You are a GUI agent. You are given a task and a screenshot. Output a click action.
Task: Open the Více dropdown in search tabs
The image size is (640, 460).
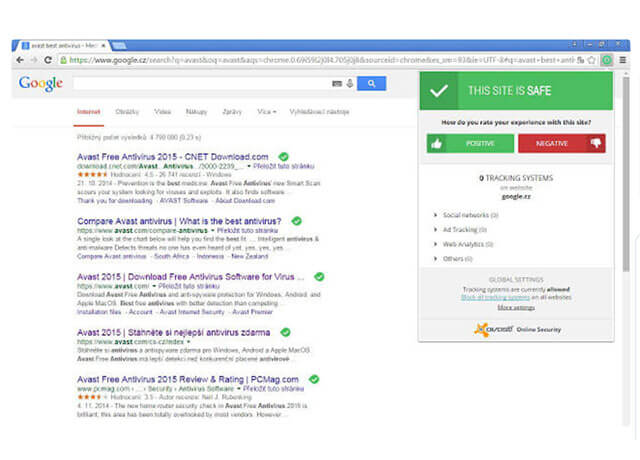click(x=266, y=112)
